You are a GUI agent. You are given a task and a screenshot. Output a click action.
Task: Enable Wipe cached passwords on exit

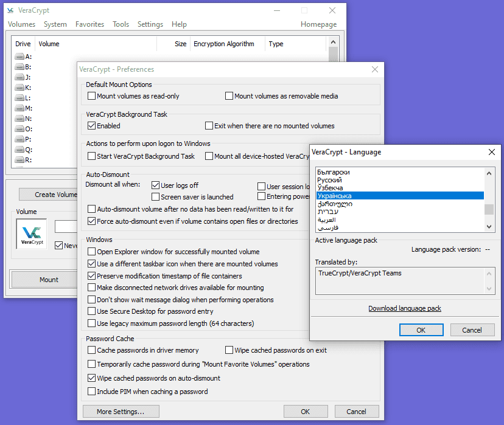pyautogui.click(x=229, y=350)
